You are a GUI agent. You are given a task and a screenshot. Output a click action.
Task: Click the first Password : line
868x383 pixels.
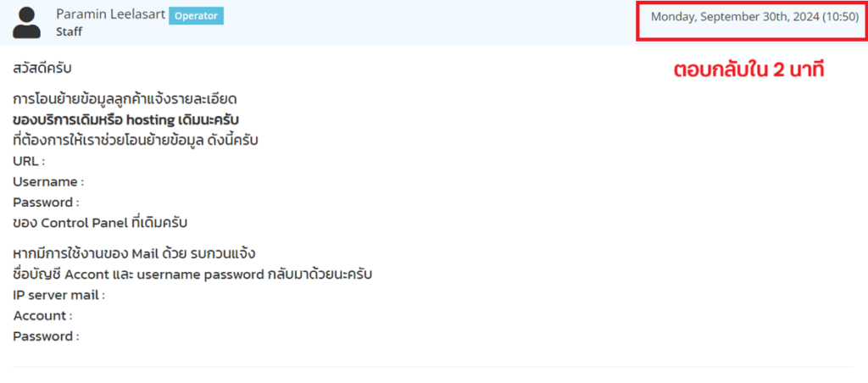coord(46,202)
